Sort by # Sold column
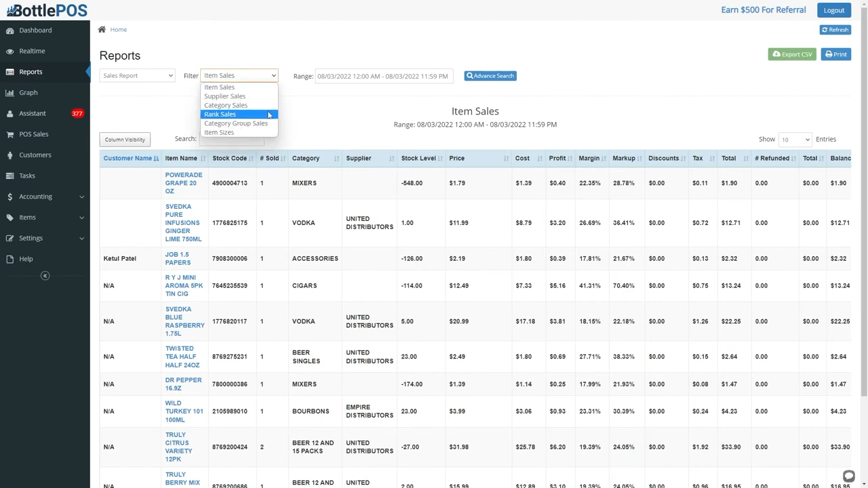The image size is (868, 488). (272, 159)
